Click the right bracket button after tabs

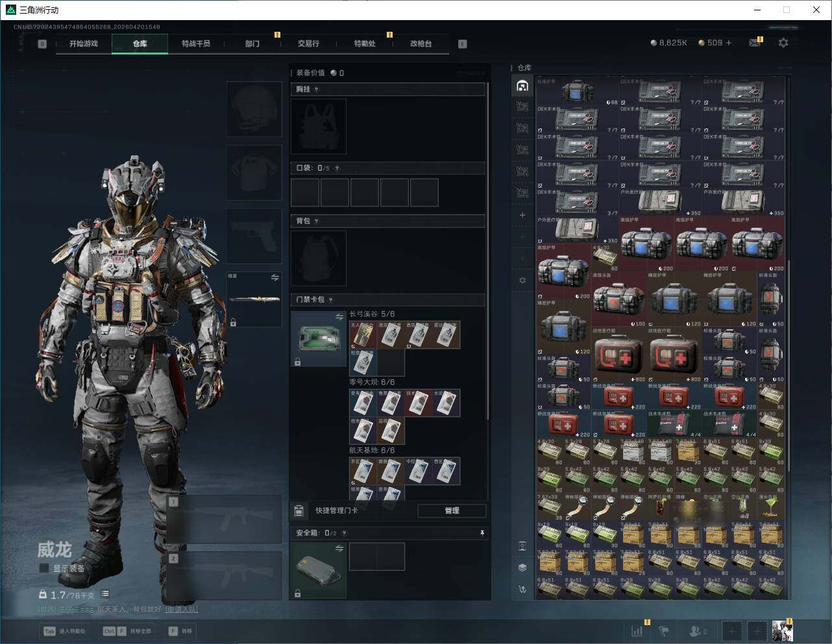pos(463,44)
